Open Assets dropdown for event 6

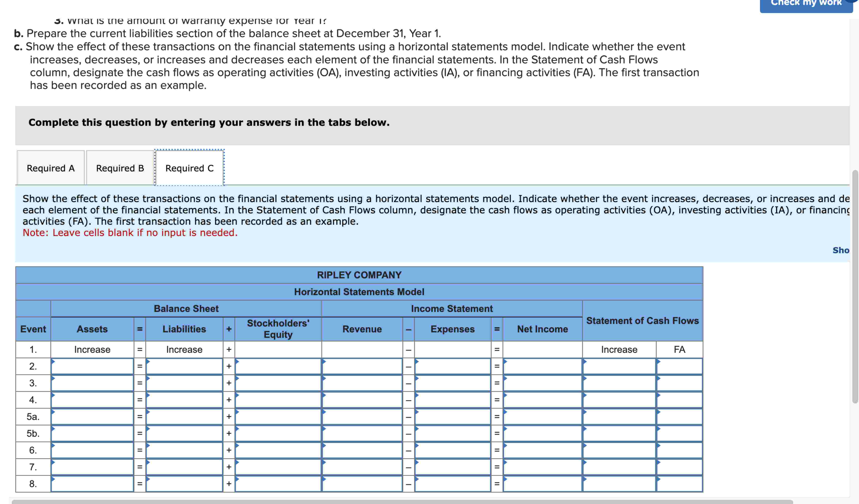pyautogui.click(x=92, y=450)
